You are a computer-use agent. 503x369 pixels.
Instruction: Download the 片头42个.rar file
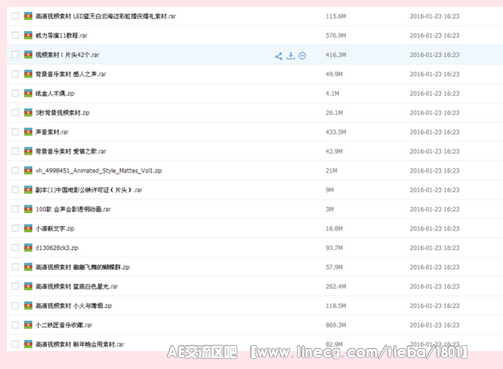coord(291,56)
